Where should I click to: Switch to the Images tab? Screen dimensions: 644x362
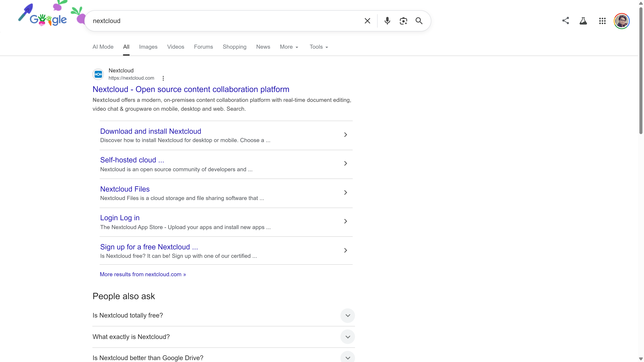[x=148, y=47]
